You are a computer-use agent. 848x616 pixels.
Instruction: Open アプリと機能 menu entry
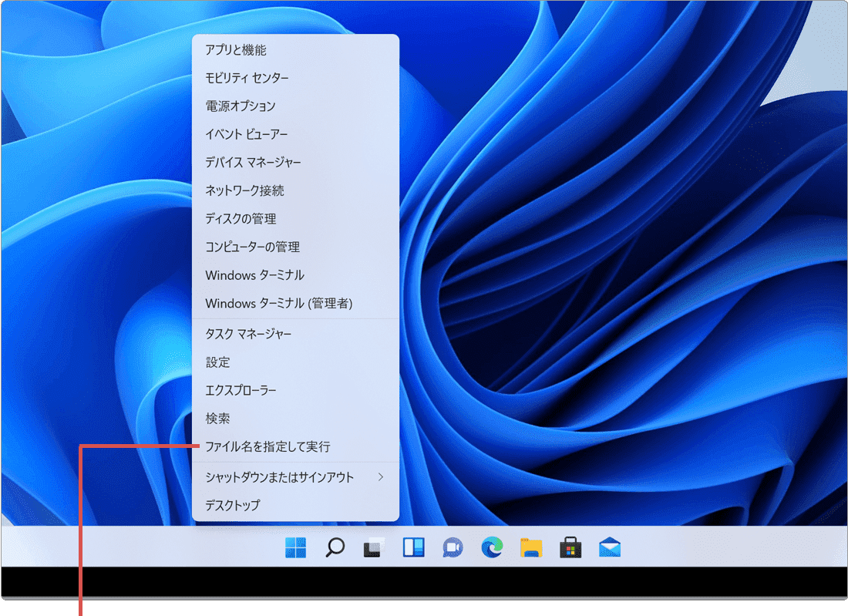pos(236,50)
